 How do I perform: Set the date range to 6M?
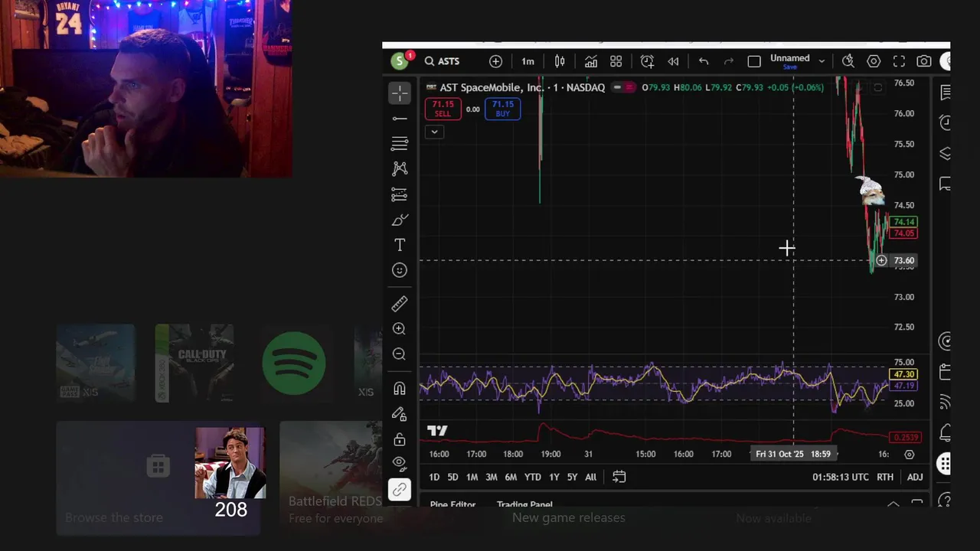511,477
